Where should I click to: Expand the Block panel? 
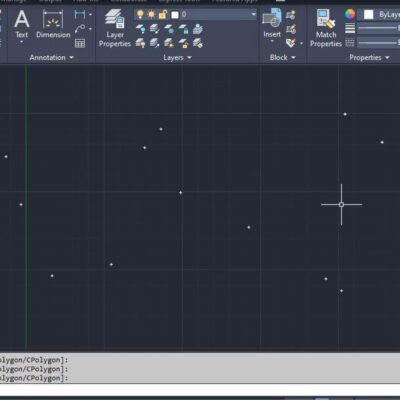point(283,57)
